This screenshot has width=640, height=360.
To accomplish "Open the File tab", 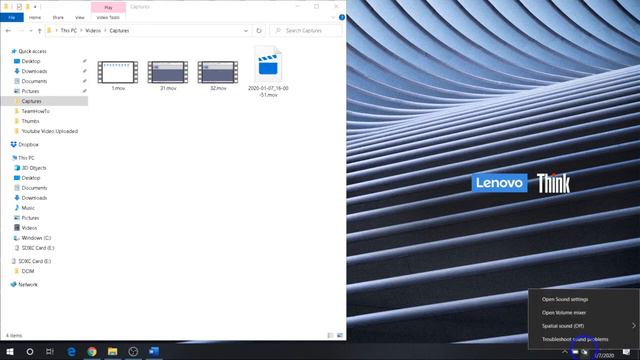I will pyautogui.click(x=12, y=18).
